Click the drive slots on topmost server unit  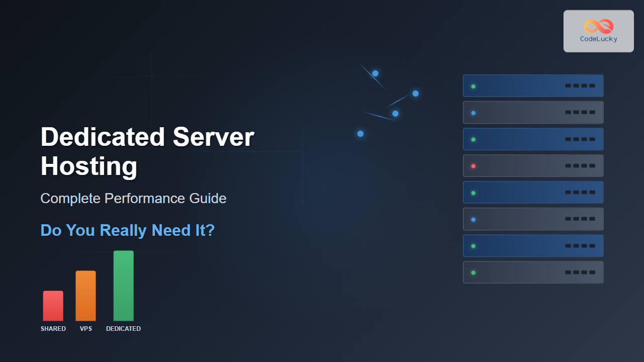[580, 86]
